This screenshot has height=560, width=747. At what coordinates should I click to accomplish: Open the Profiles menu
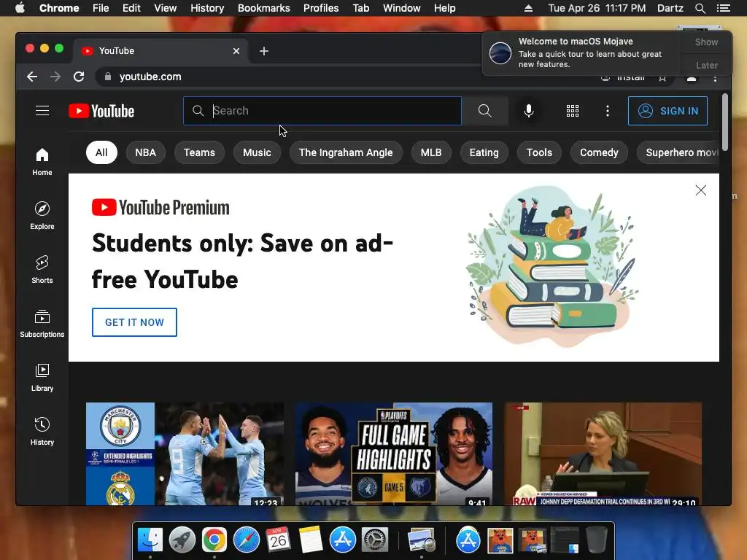point(321,8)
